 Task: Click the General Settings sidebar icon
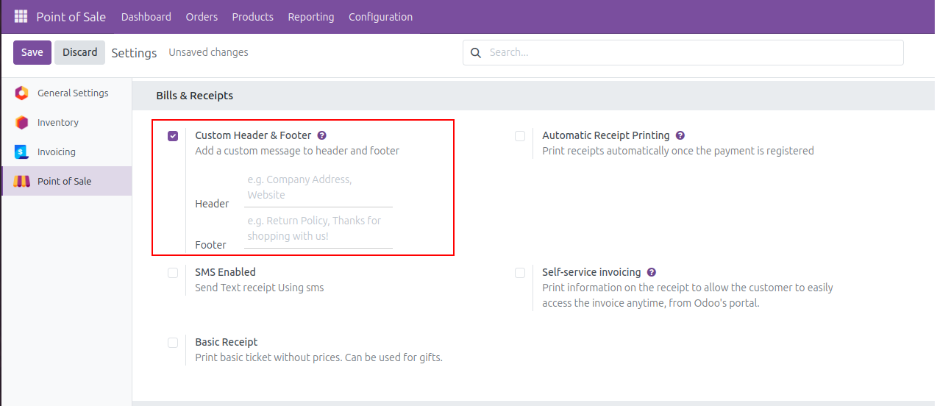[x=22, y=93]
